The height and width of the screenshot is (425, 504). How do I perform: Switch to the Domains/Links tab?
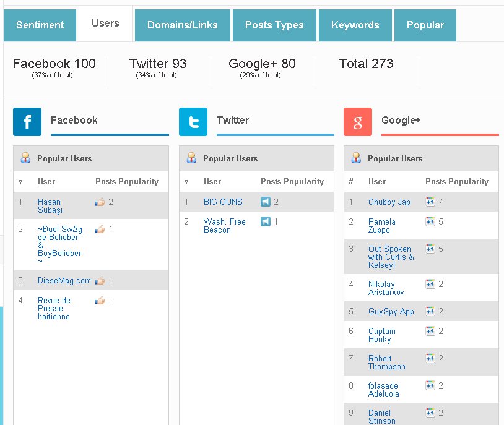click(182, 25)
